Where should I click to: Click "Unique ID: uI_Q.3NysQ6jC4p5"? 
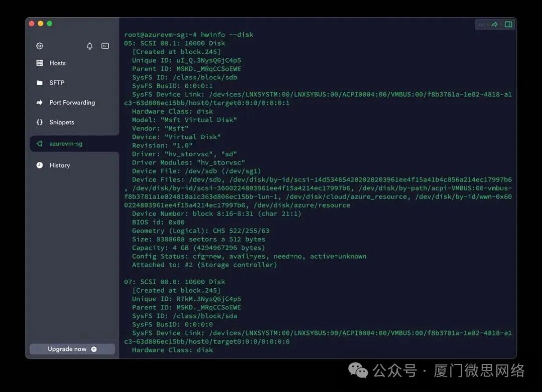coord(187,61)
